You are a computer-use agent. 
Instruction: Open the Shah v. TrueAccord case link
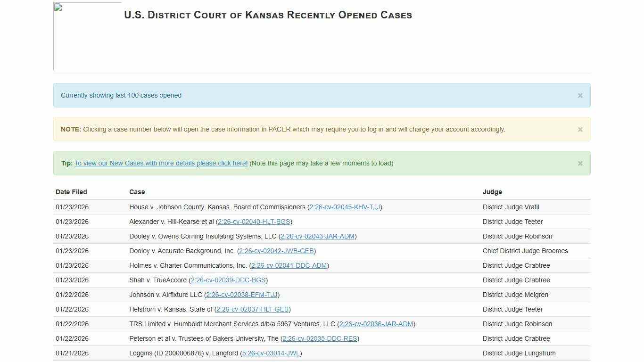point(228,280)
